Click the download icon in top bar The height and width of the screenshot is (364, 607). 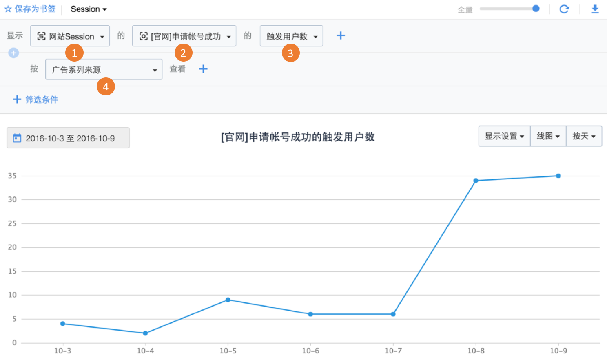tap(595, 9)
